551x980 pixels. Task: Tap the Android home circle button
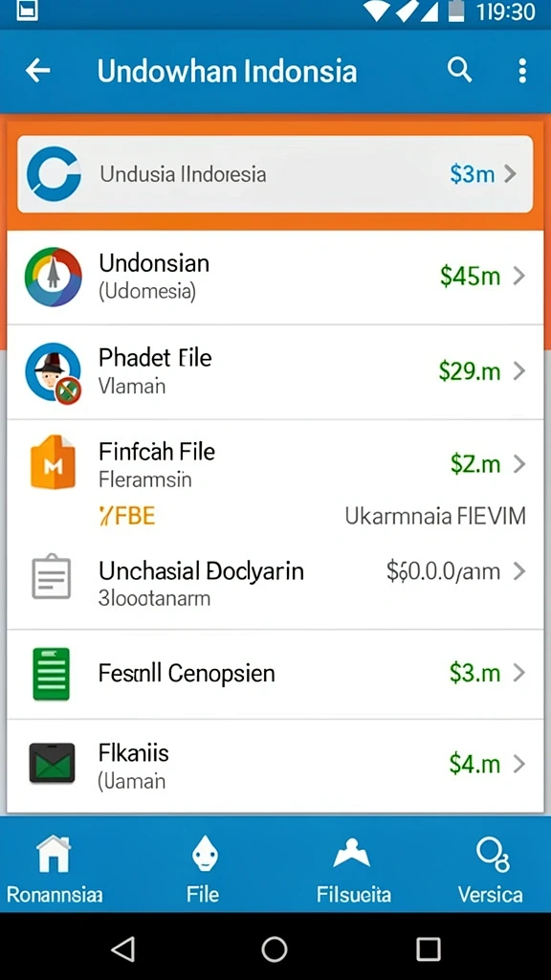coord(275,948)
